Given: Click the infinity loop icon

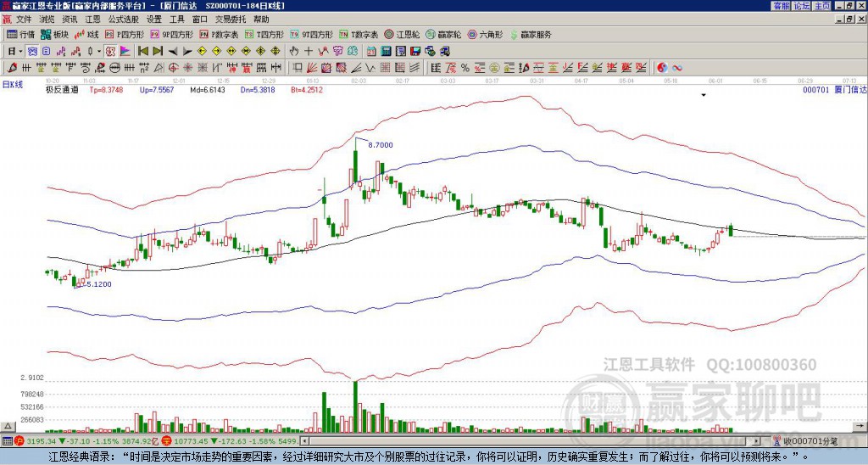Looking at the screenshot, I should 677,68.
